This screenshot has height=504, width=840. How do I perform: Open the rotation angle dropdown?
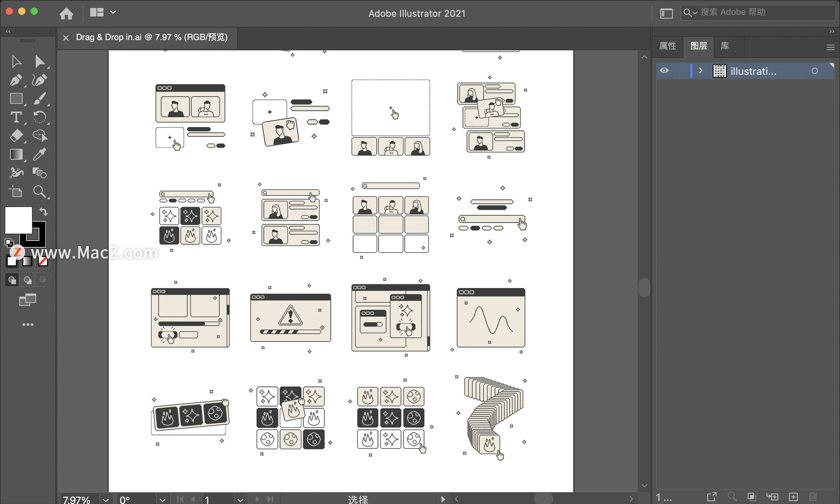tap(162, 499)
